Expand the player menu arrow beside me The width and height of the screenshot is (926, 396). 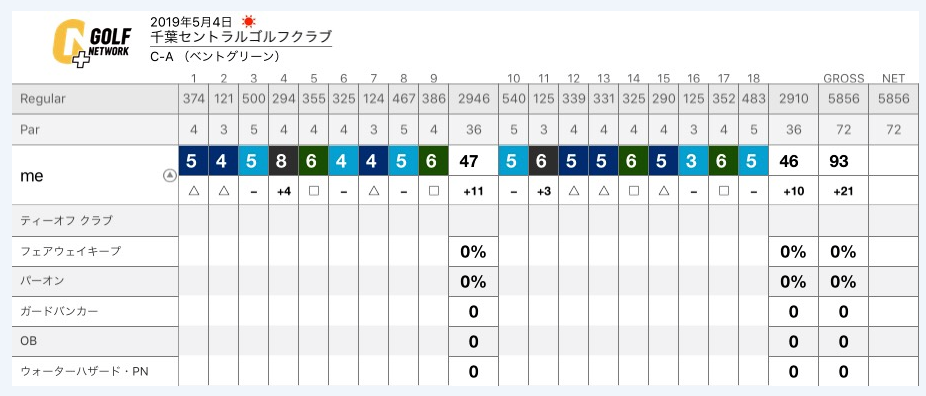click(169, 175)
